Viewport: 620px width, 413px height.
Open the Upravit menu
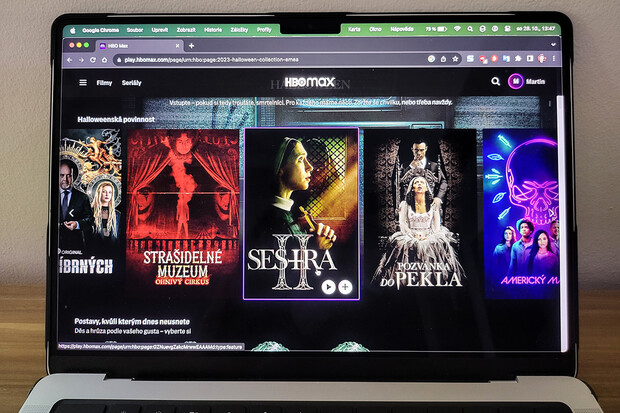pyautogui.click(x=160, y=30)
